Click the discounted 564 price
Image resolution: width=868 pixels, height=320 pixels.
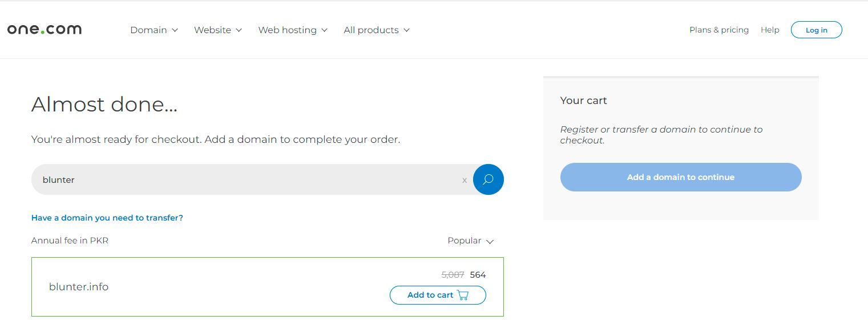478,275
